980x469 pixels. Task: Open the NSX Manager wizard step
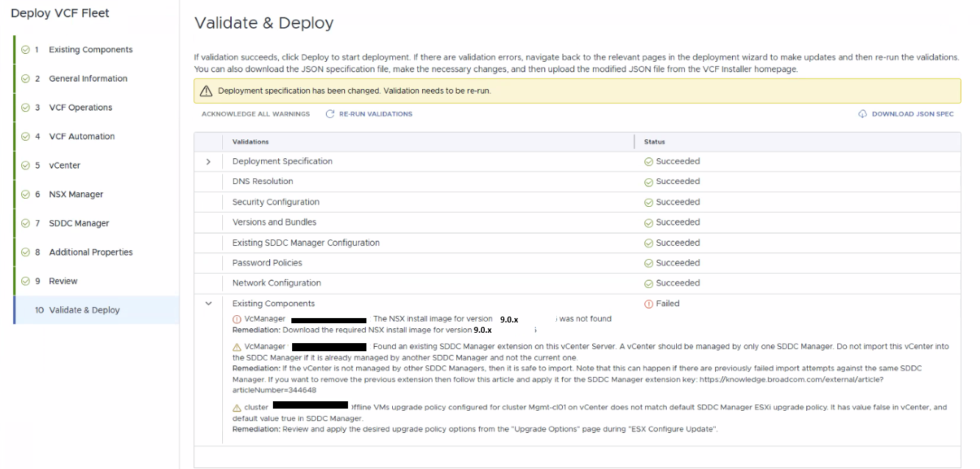click(x=76, y=194)
